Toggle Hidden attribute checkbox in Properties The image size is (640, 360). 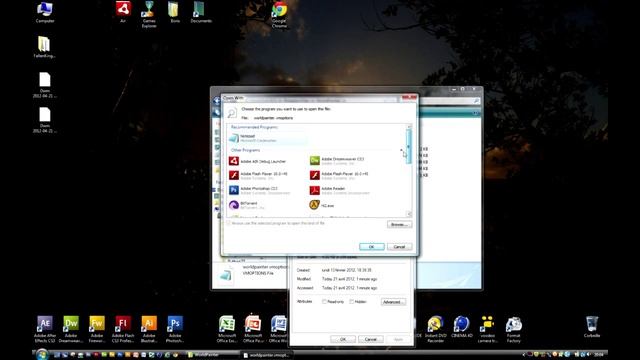pos(351,302)
